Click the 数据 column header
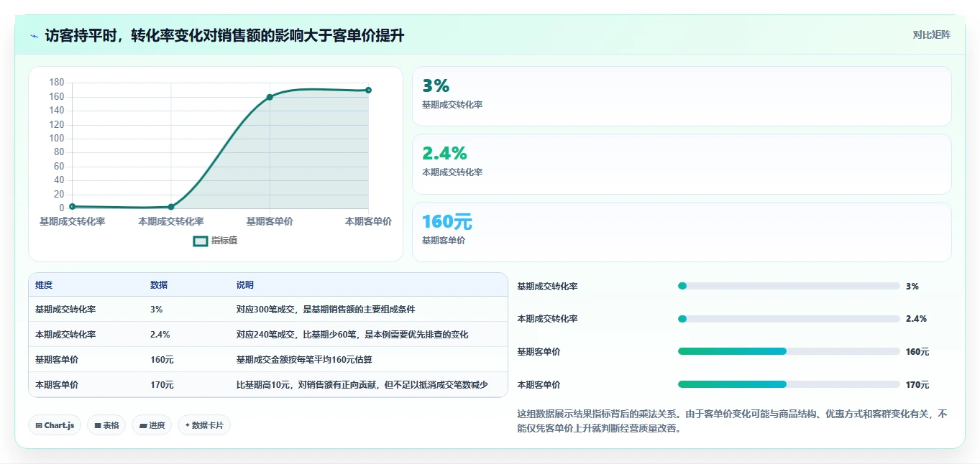980x464 pixels. (x=159, y=285)
